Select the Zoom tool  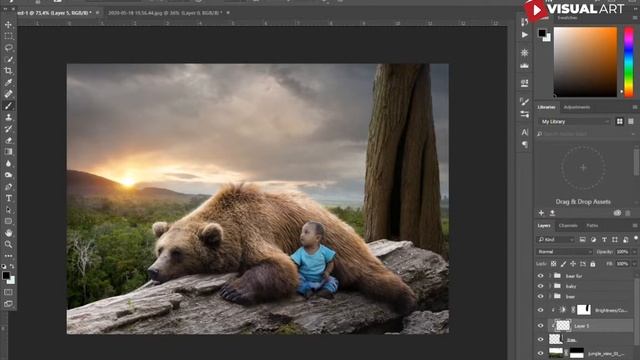coord(8,244)
